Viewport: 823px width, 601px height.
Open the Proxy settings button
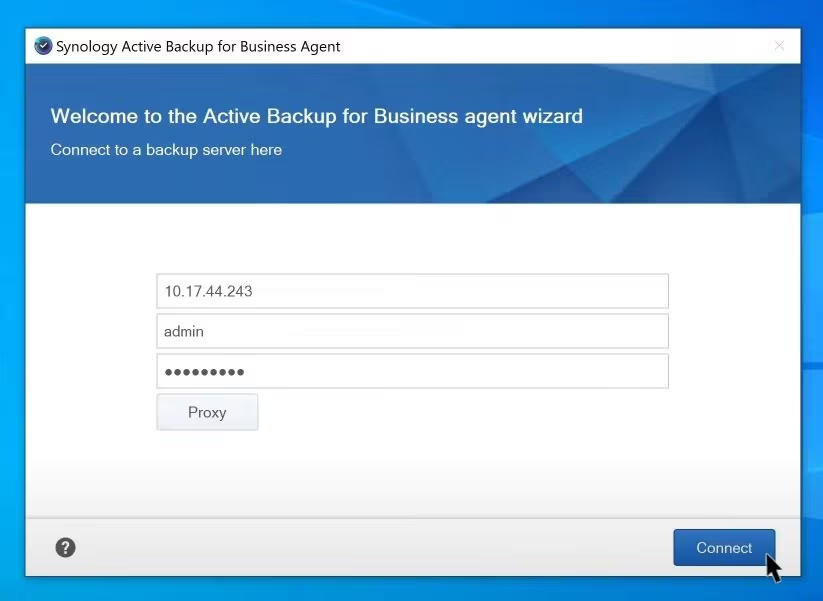click(207, 413)
